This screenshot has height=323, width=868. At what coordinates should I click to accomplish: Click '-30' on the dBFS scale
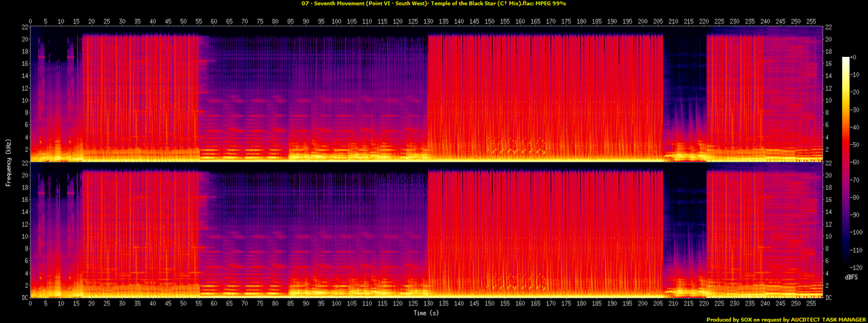pyautogui.click(x=856, y=110)
